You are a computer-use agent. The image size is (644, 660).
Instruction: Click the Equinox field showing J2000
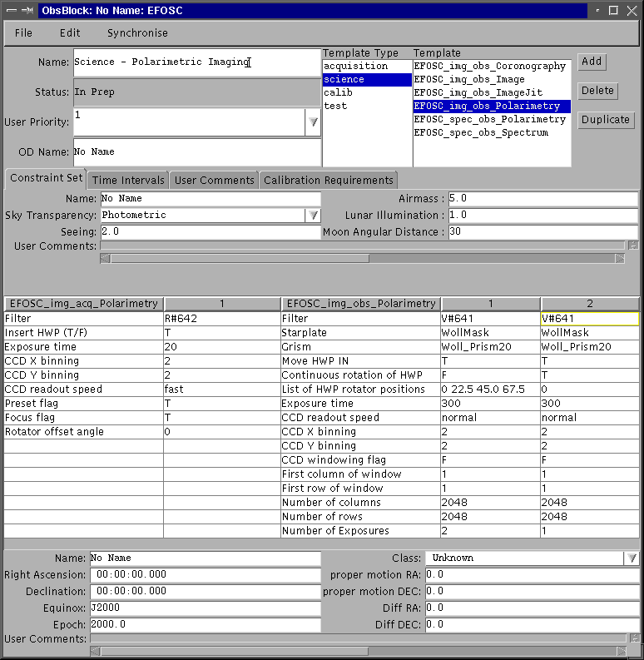coord(206,608)
